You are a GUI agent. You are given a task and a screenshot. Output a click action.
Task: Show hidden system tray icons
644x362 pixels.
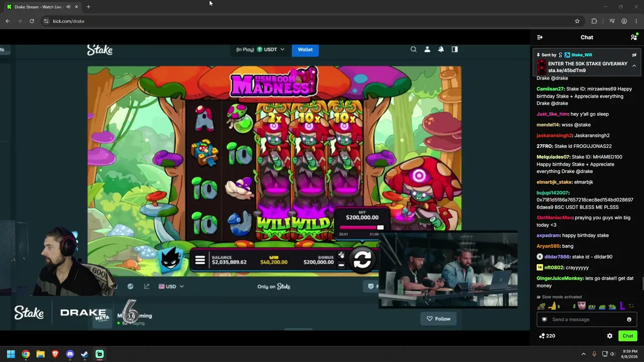[584, 354]
